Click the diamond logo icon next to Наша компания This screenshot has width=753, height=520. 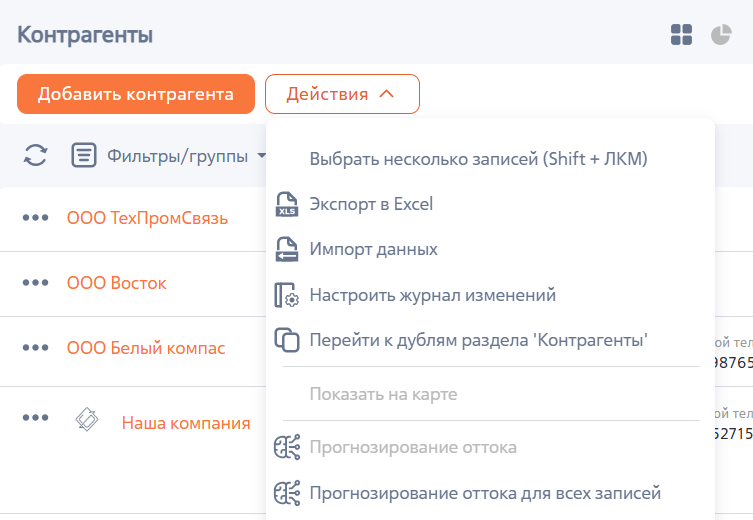[x=87, y=419]
